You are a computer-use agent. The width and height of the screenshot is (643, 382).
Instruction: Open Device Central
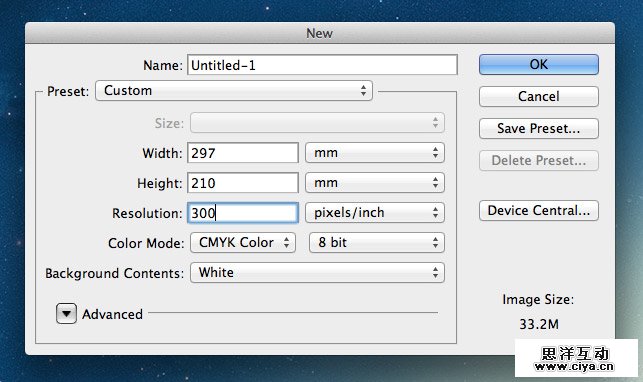click(538, 210)
